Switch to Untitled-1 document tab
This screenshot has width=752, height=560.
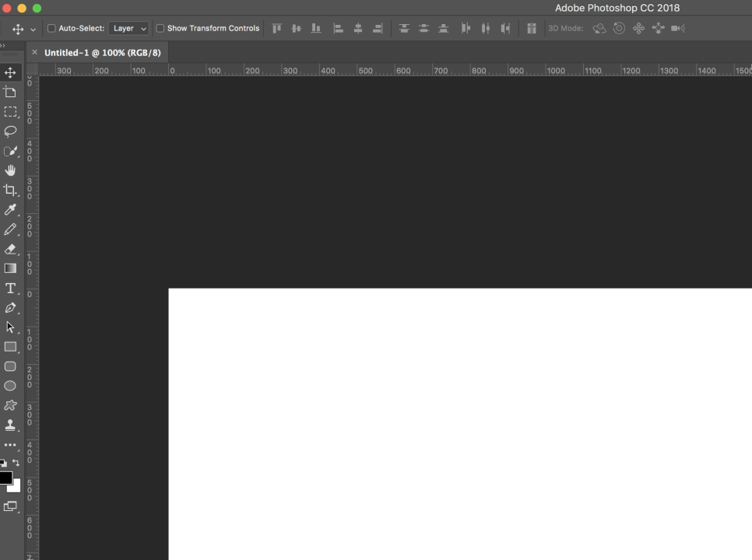coord(102,53)
